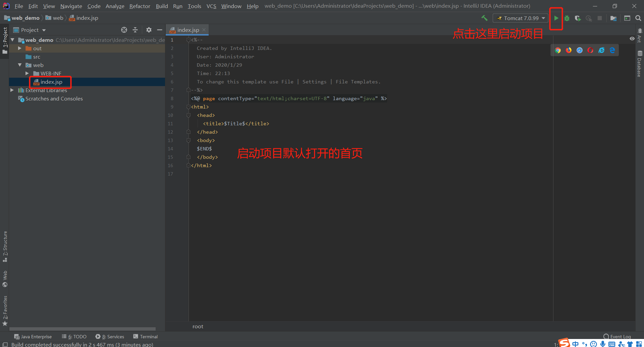Screen dimensions: 644x347
Task: Open the Database tool window
Action: pos(640,64)
